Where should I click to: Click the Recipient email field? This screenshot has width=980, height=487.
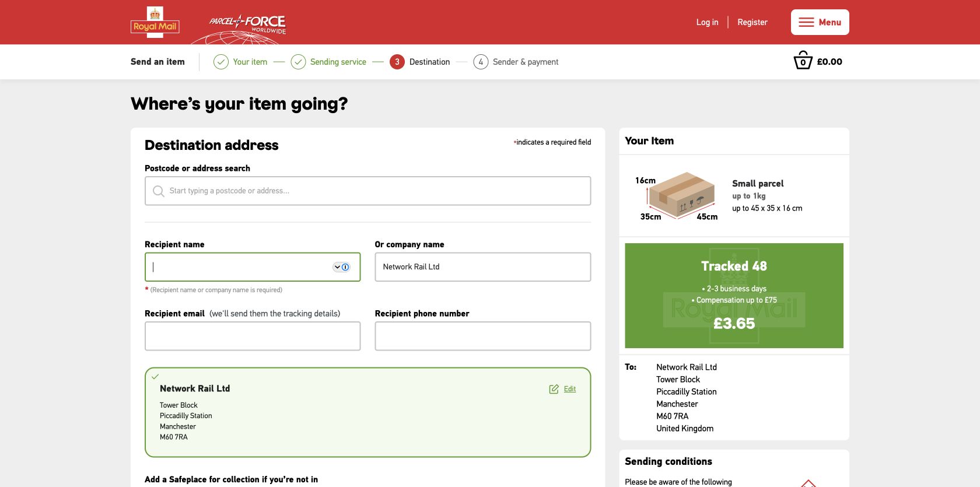click(253, 336)
